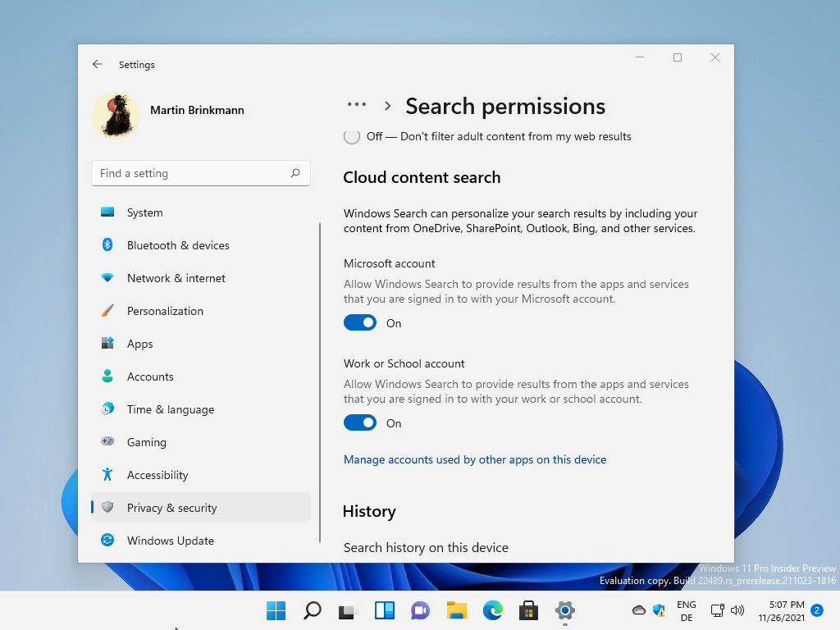Open Microsoft Store from taskbar
Image resolution: width=840 pixels, height=630 pixels.
coord(529,610)
